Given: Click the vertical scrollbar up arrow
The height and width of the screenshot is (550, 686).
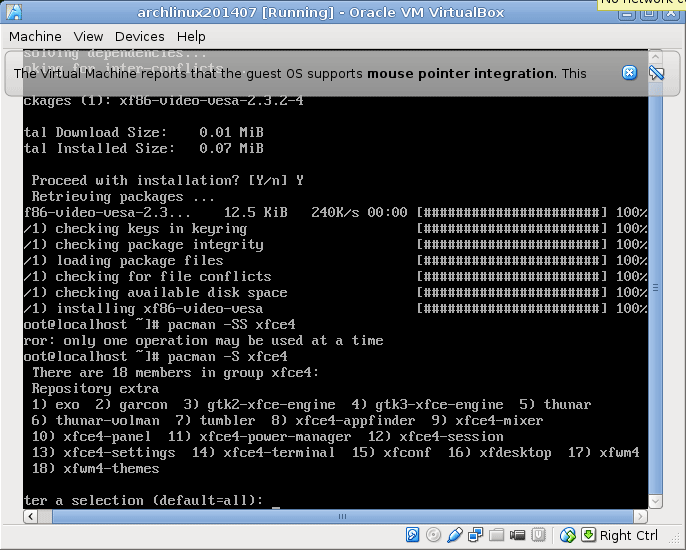Looking at the screenshot, I should [655, 57].
